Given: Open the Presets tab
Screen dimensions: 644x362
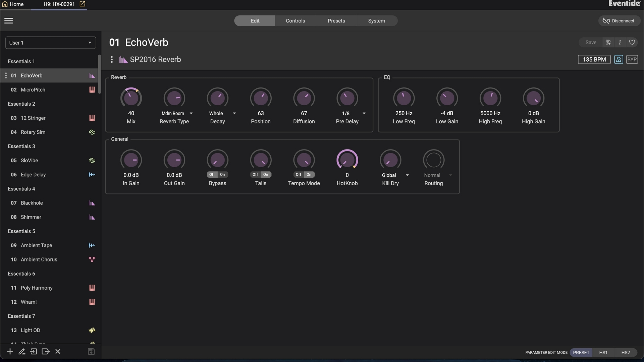Looking at the screenshot, I should click(x=336, y=21).
